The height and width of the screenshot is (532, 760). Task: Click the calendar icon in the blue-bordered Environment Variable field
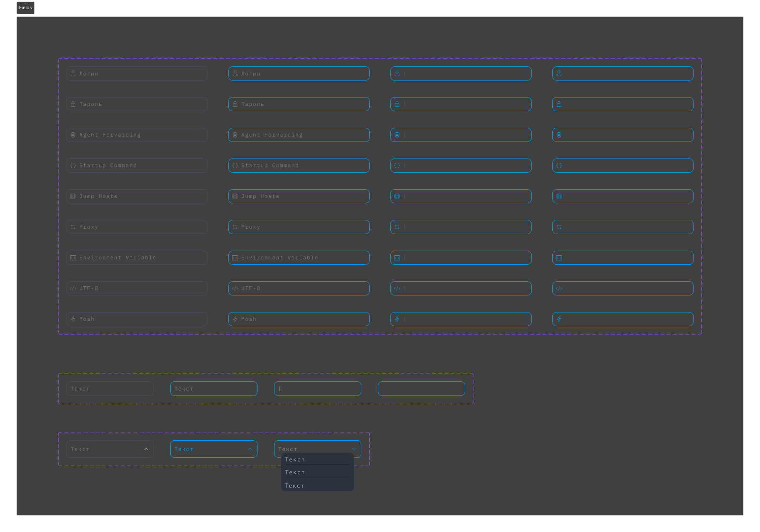tap(235, 258)
